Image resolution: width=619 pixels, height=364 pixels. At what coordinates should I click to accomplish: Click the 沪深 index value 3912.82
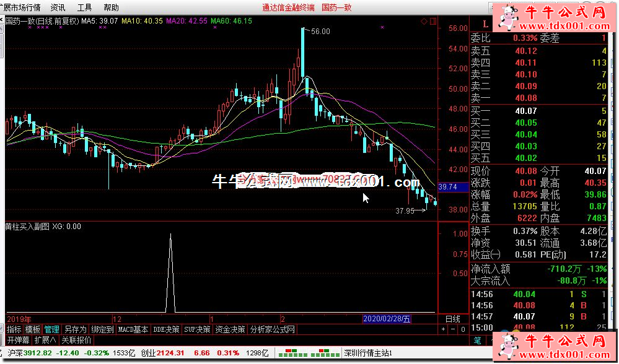coord(38,353)
